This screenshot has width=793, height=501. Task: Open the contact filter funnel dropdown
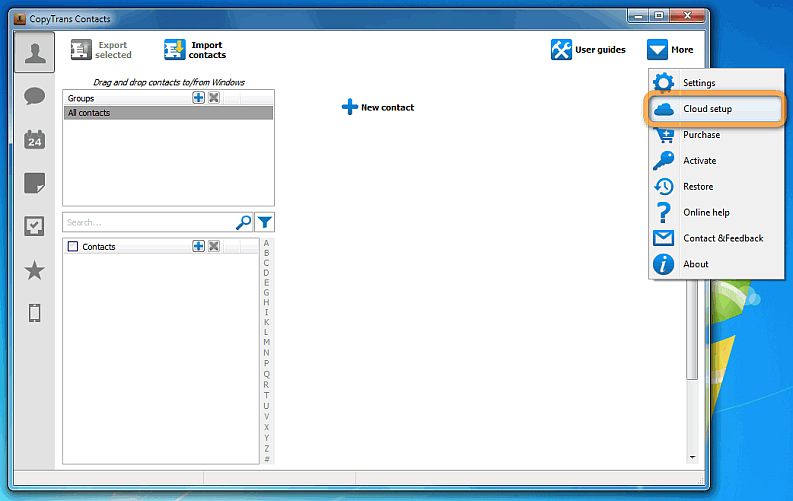click(x=264, y=222)
